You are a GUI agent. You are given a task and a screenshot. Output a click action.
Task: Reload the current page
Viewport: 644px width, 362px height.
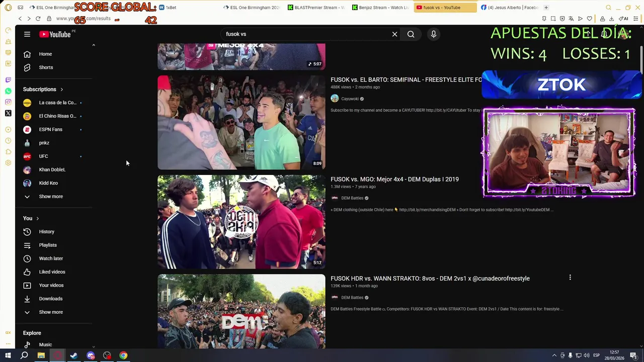[38, 19]
